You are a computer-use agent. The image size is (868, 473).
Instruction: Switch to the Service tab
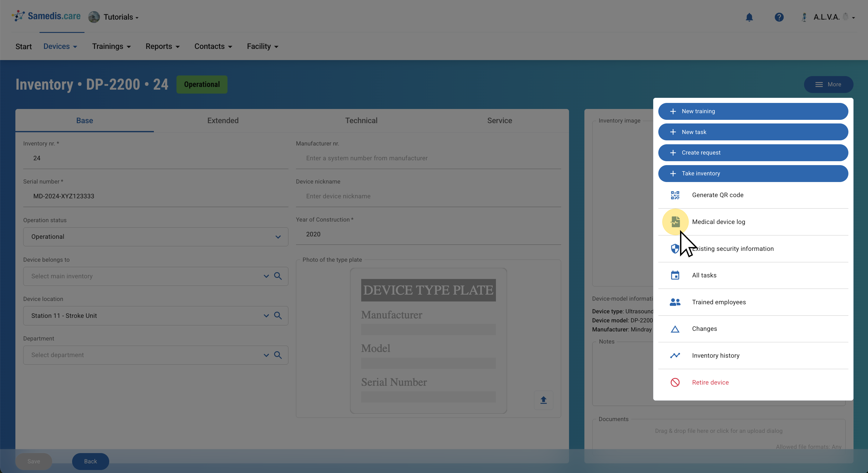click(499, 120)
